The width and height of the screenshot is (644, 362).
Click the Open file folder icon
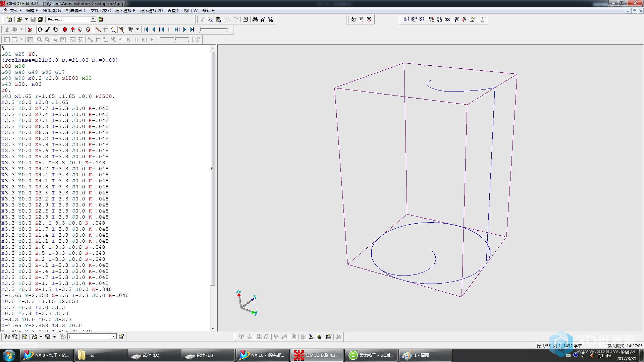[19, 19]
